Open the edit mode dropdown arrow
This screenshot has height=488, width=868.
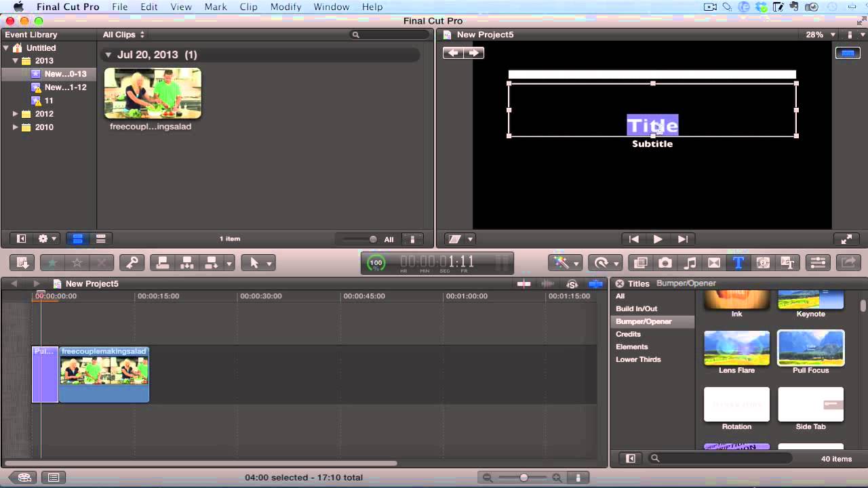[229, 263]
